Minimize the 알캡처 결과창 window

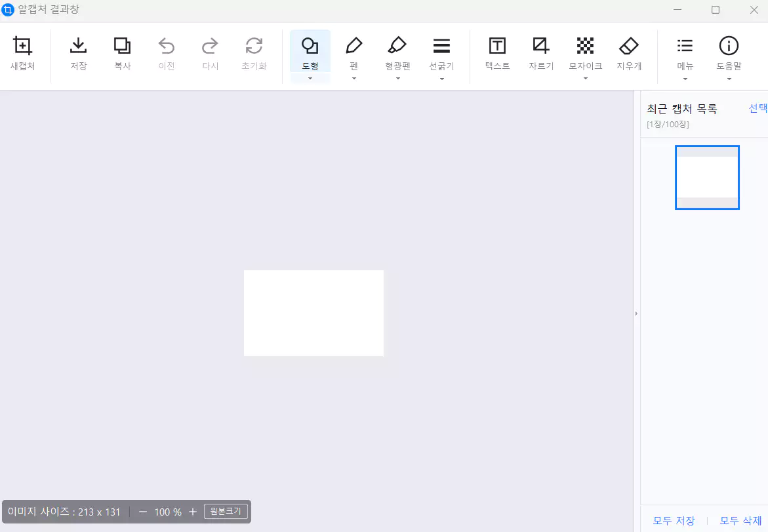[677, 10]
